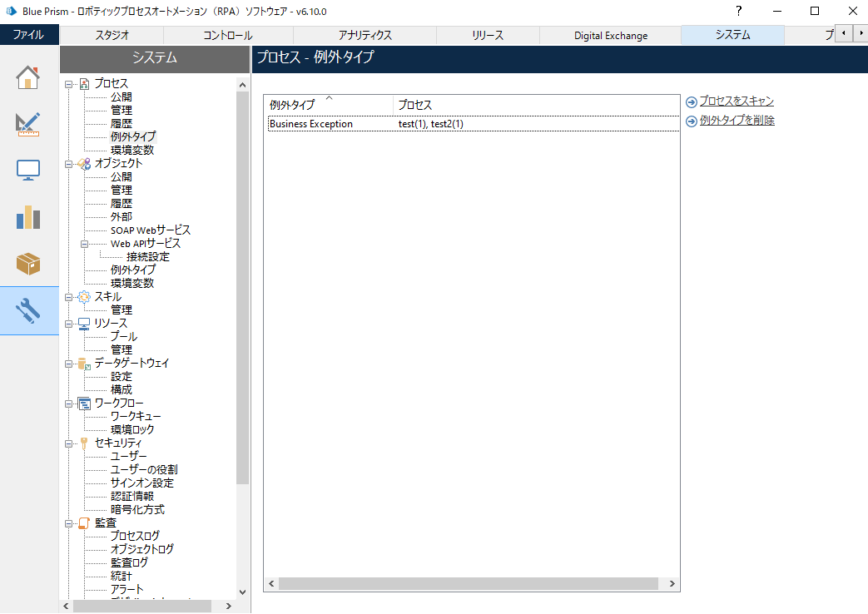Image resolution: width=868 pixels, height=614 pixels.
Task: Select SOAP Webサービス tree item
Action: (x=151, y=230)
